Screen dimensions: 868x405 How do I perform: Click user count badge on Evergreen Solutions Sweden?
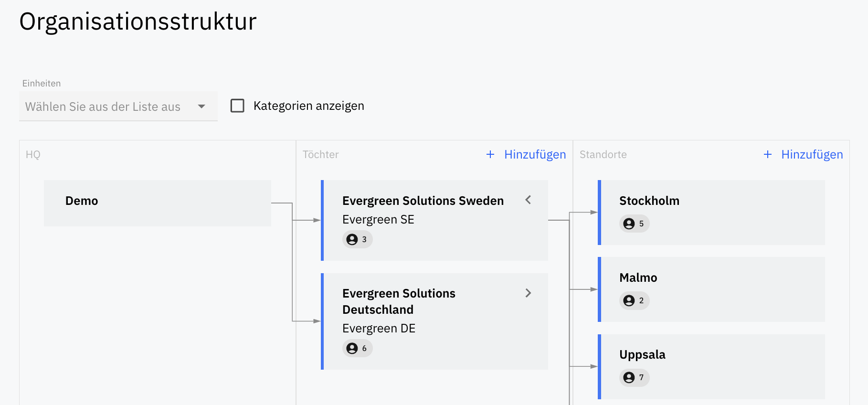click(357, 239)
